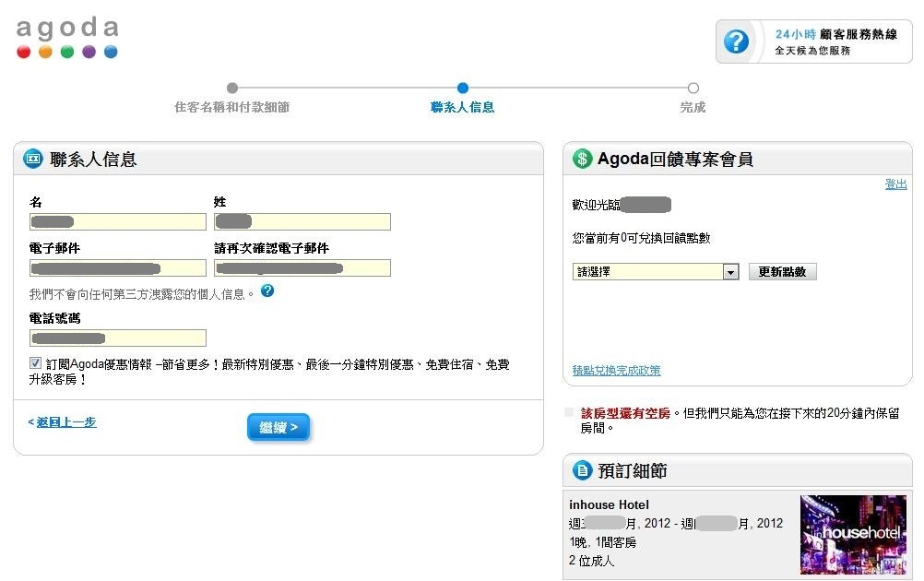Click the 住客名稱和付款細節 step

pyautogui.click(x=232, y=107)
